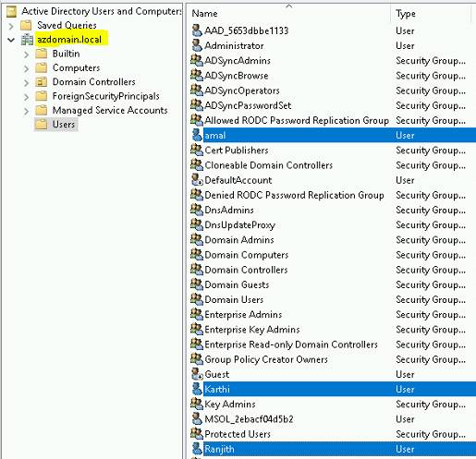
Task: Click the MSOL_2ebacf04d5b2 user icon
Action: tap(197, 418)
